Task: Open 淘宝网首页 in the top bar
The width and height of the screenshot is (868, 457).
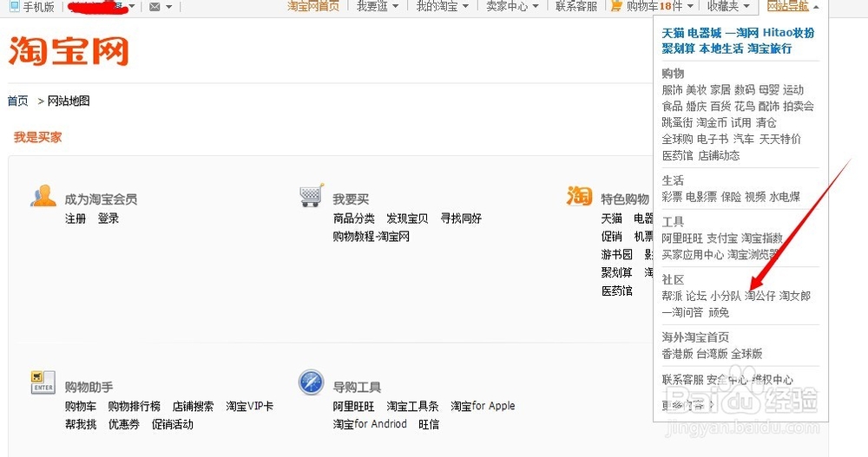Action: coord(313,7)
